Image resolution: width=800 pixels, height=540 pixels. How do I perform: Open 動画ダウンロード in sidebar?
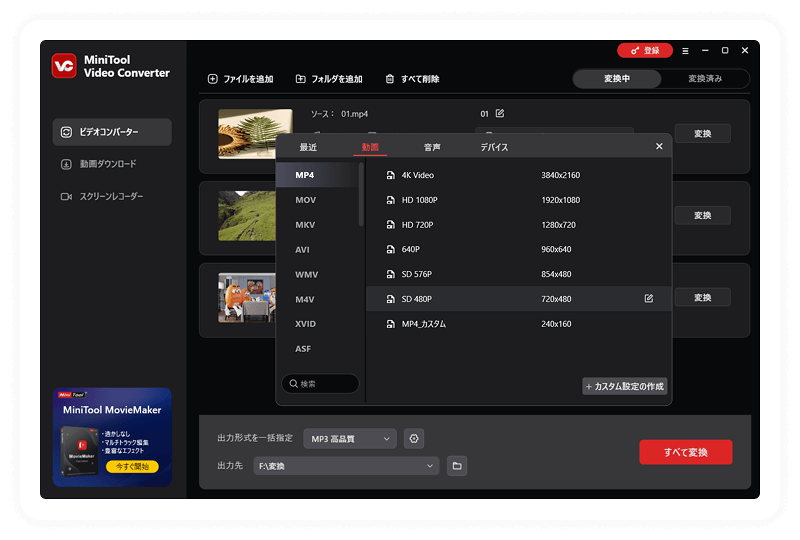[98, 164]
